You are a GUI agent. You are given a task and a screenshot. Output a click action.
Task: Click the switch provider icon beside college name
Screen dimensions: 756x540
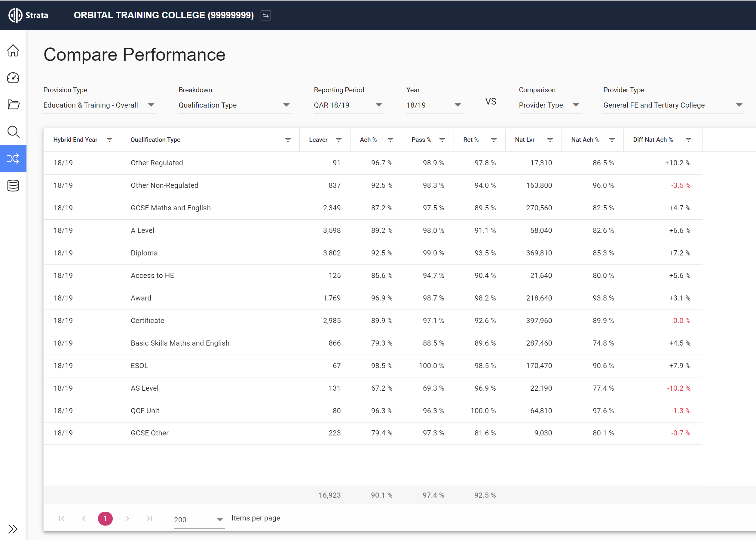pos(265,15)
